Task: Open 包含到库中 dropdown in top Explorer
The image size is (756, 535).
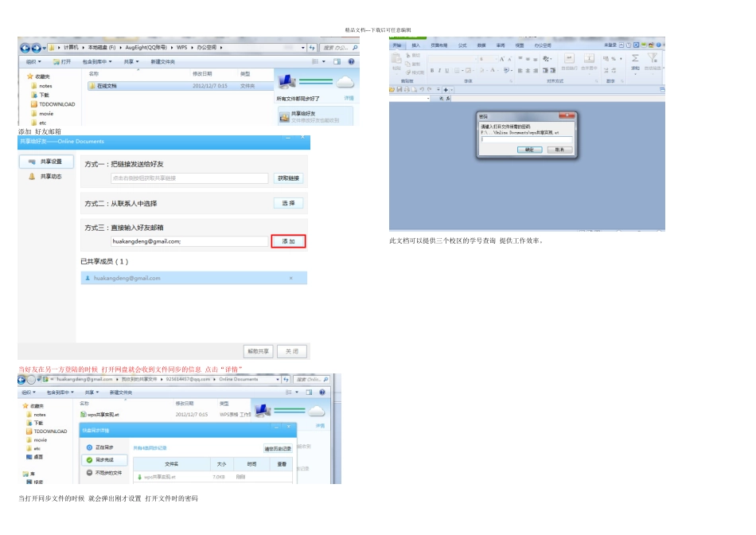Action: [97, 62]
